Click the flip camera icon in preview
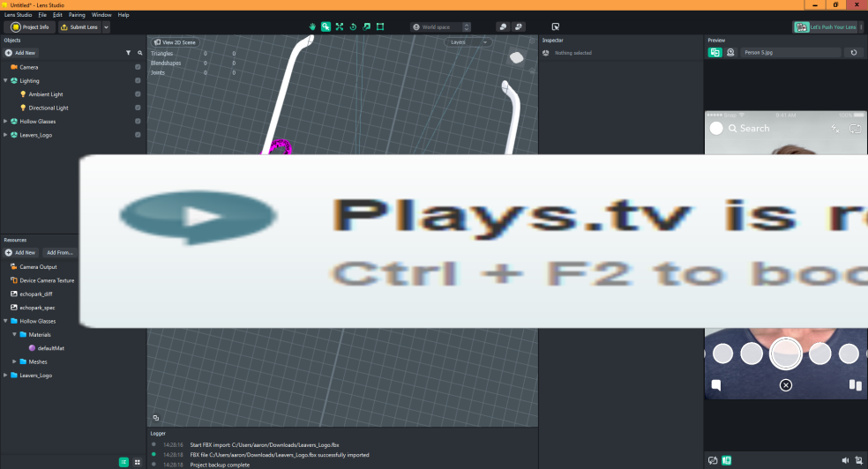The width and height of the screenshot is (868, 469). 856,129
